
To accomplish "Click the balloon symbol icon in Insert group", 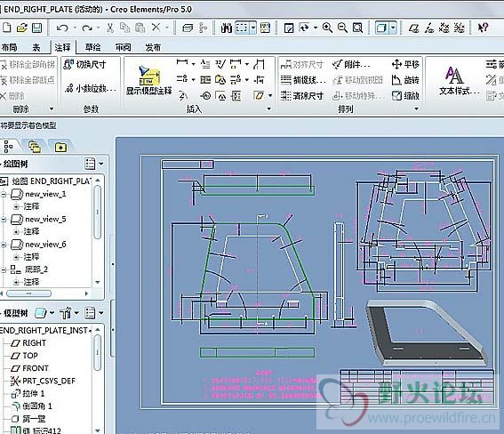I will pos(205,95).
